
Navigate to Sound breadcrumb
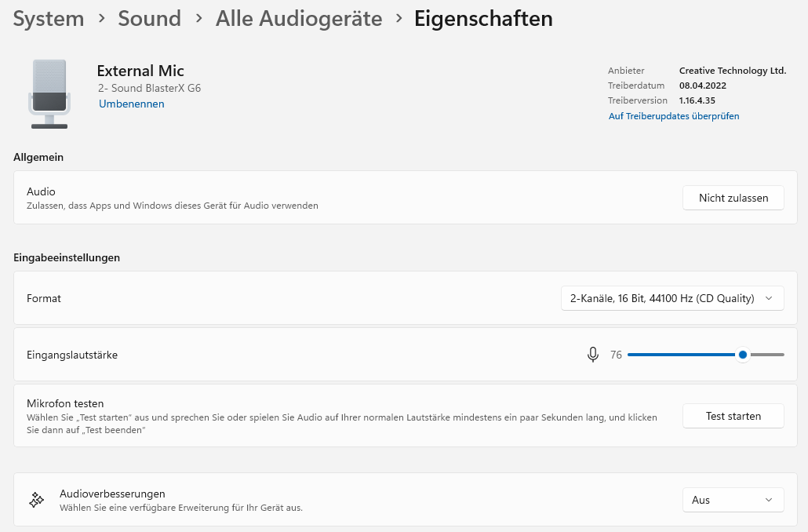[x=149, y=18]
